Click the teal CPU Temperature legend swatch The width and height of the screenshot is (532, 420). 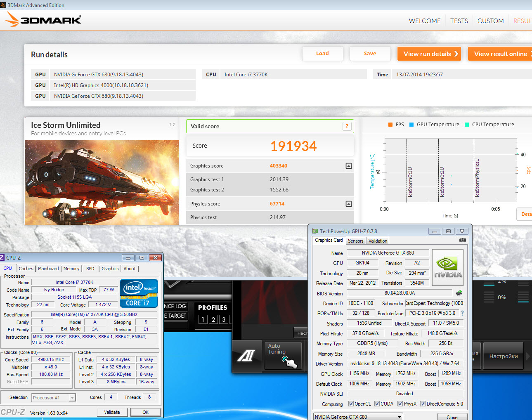pyautogui.click(x=467, y=125)
